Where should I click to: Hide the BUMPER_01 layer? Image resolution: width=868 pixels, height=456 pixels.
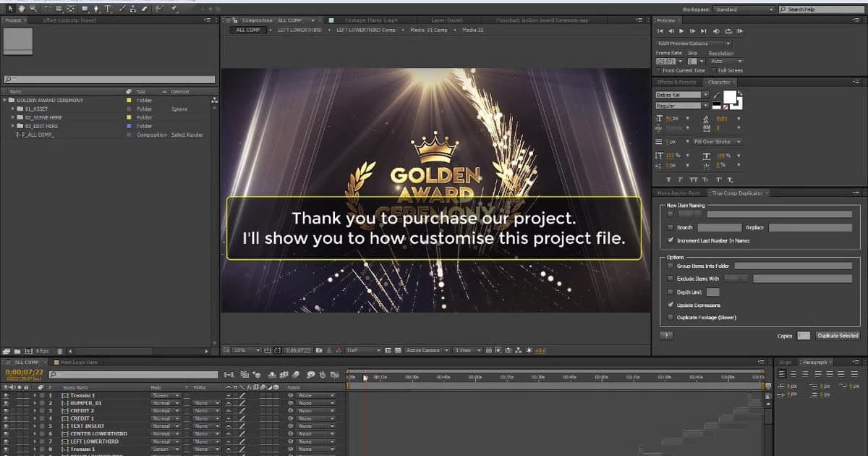click(x=6, y=403)
